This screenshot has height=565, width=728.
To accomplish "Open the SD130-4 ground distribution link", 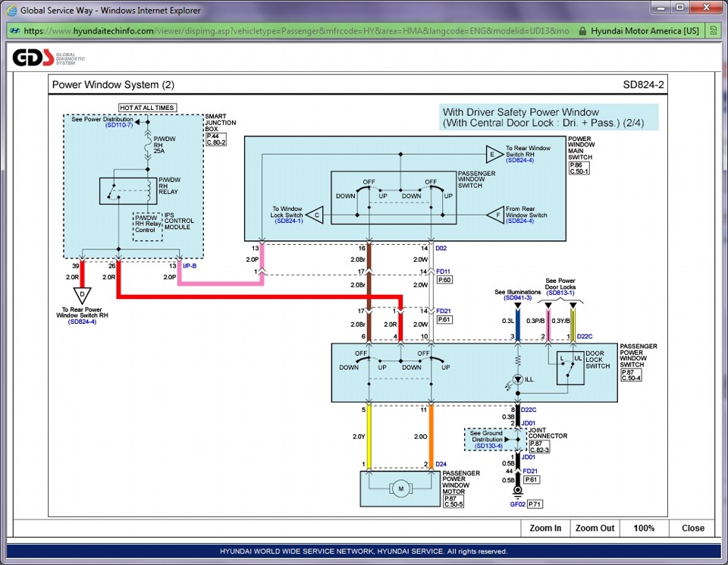I will 488,446.
